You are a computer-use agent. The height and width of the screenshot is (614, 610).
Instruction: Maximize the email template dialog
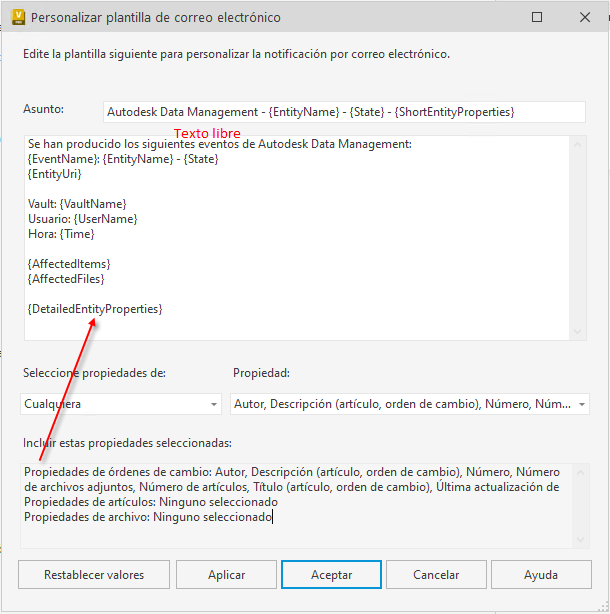[x=537, y=17]
